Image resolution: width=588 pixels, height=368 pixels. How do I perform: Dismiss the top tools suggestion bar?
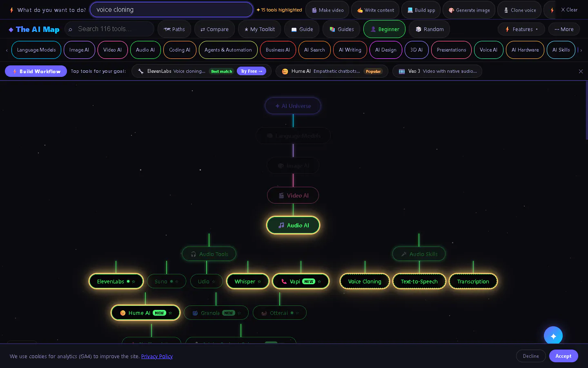click(581, 71)
